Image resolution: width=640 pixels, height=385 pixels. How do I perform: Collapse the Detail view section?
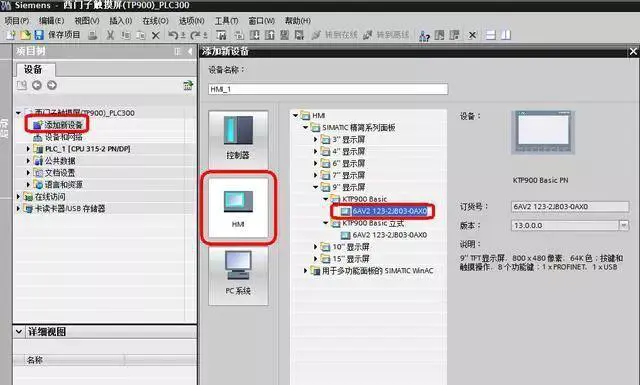click(19, 332)
